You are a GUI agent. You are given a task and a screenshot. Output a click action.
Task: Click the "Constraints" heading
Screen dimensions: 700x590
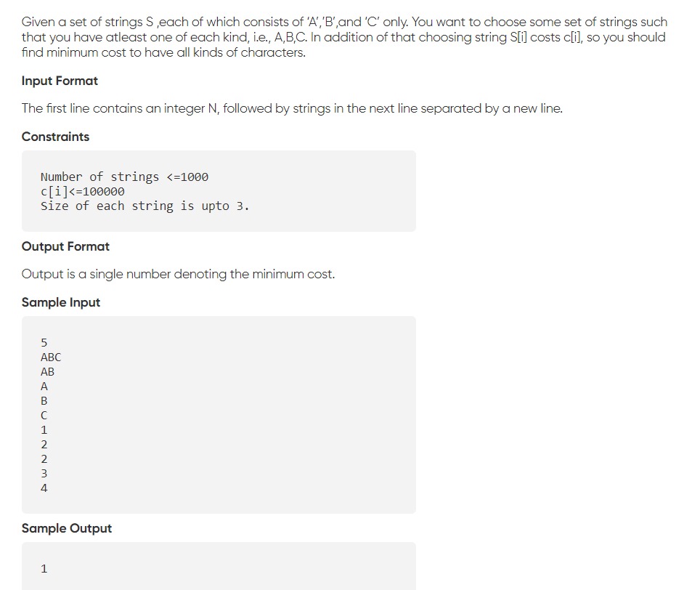(56, 137)
